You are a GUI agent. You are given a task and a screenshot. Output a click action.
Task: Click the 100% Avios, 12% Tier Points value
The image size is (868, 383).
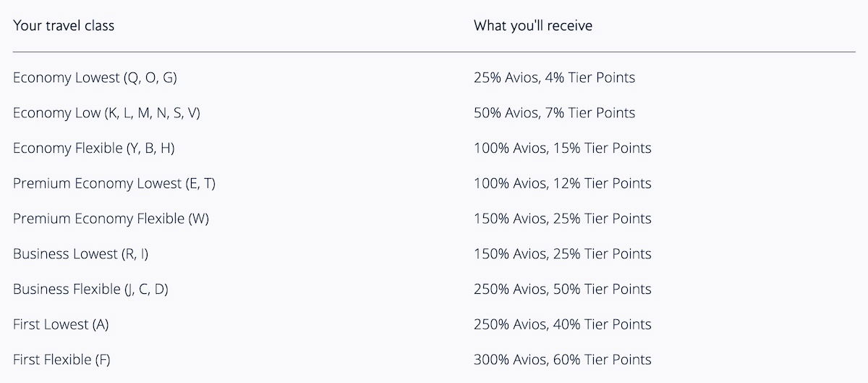[x=563, y=184]
